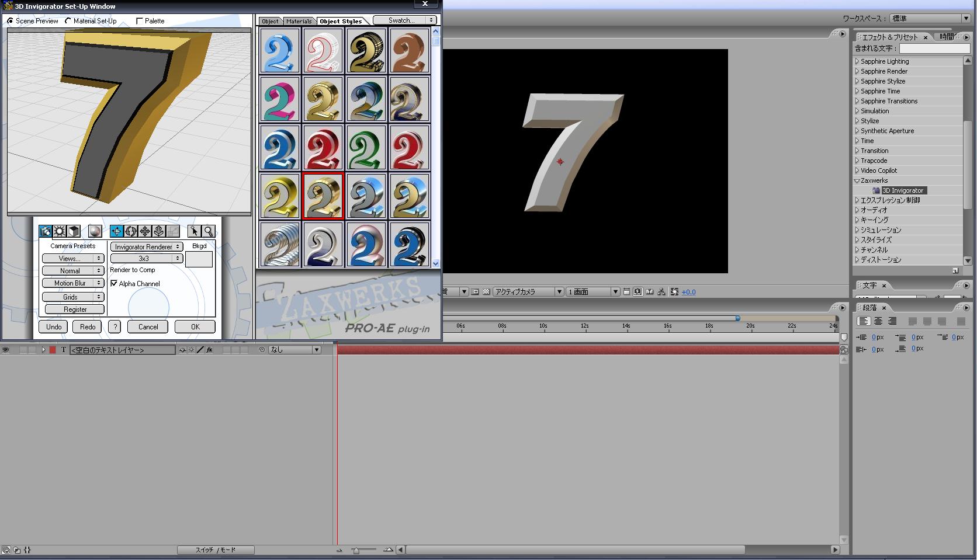The height and width of the screenshot is (560, 977).
Task: Open the Invigorator Renderer dropdown
Action: click(147, 246)
